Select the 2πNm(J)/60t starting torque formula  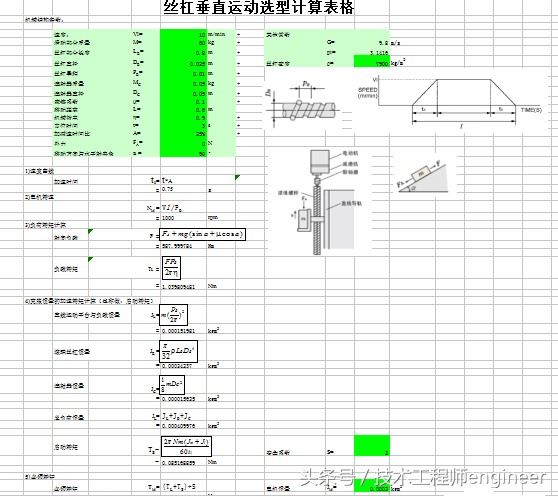(186, 447)
